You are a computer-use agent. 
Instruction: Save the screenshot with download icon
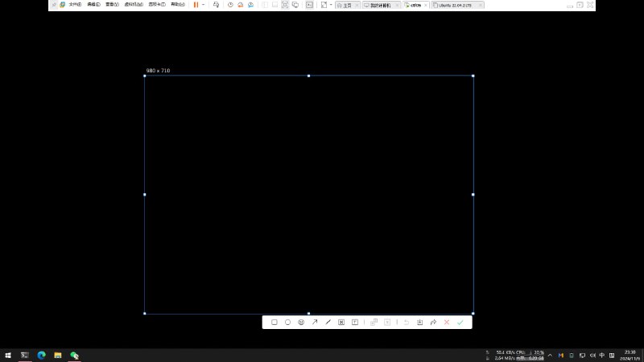419,323
